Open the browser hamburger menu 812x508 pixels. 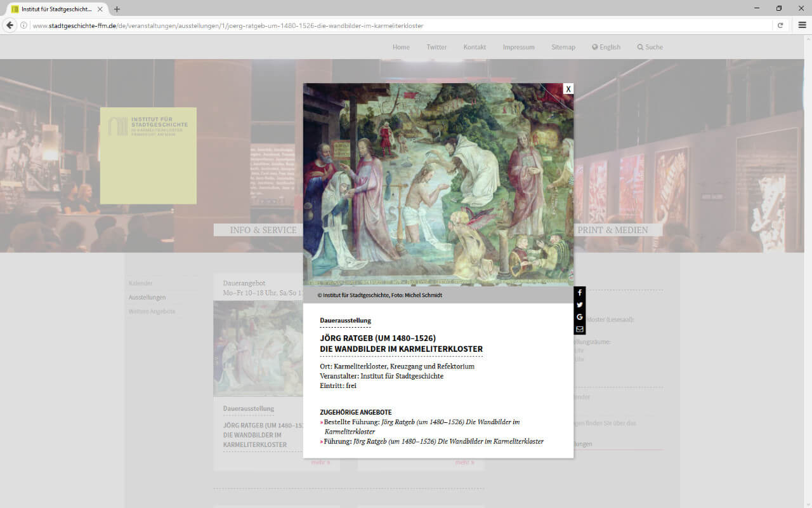coord(802,25)
